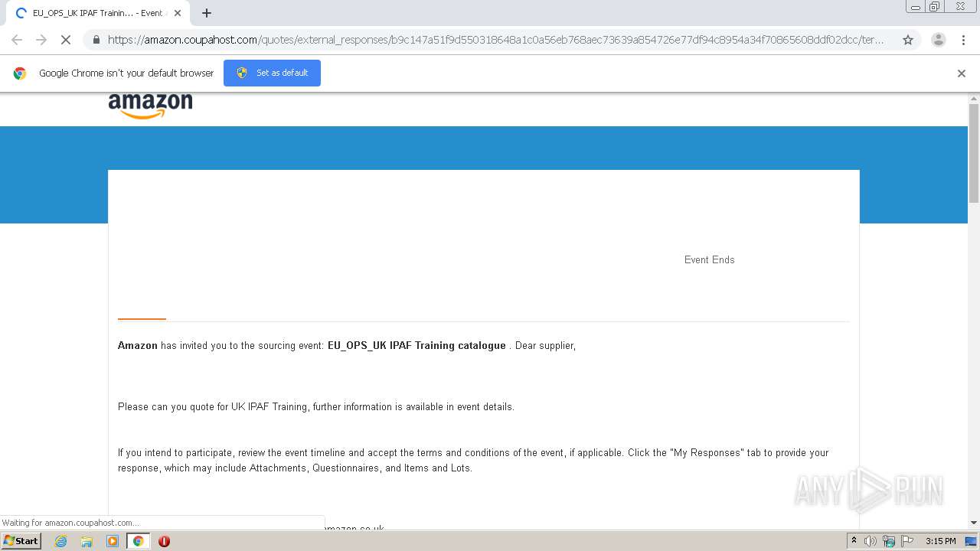Screen dimensions: 980x551
Task: Click the Show desktop tray button
Action: 972,541
